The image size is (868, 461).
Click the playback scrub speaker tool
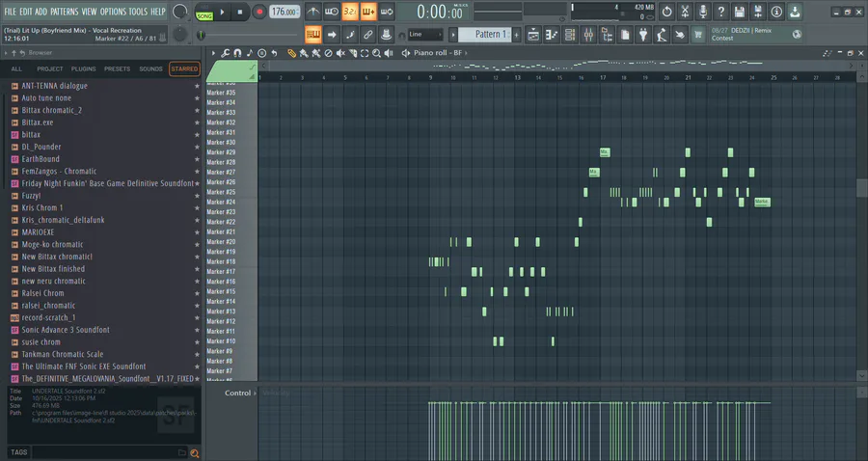(389, 53)
